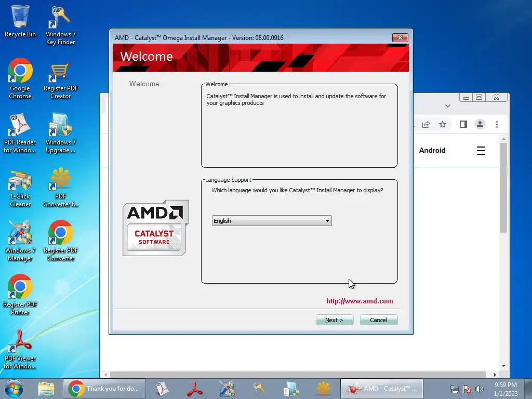532x399 pixels.
Task: Switch to AMD - Catalyst taskbar item
Action: coord(382,389)
